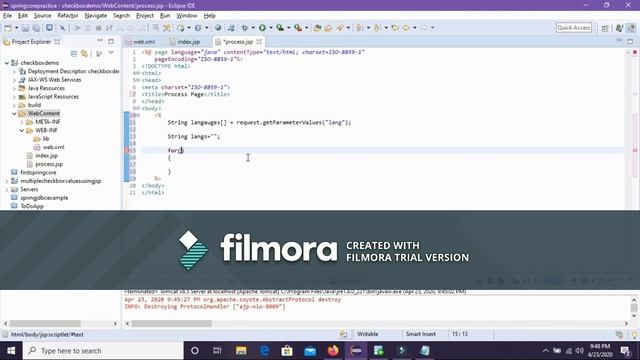The image size is (640, 360).
Task: Close the process.jsp editor tab
Action: [259, 42]
